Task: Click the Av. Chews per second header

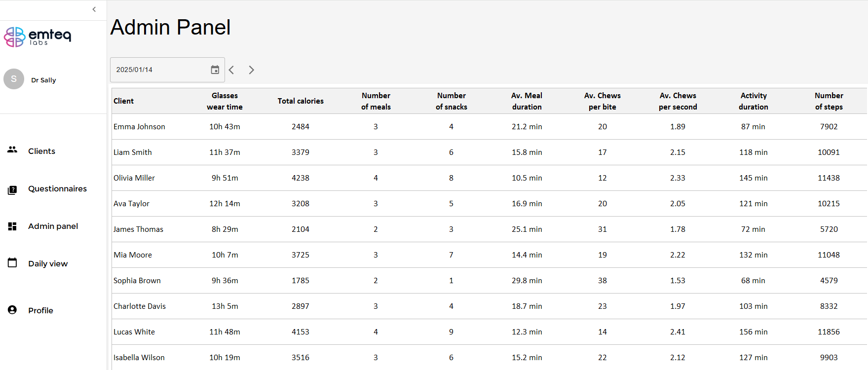Action: pos(678,101)
